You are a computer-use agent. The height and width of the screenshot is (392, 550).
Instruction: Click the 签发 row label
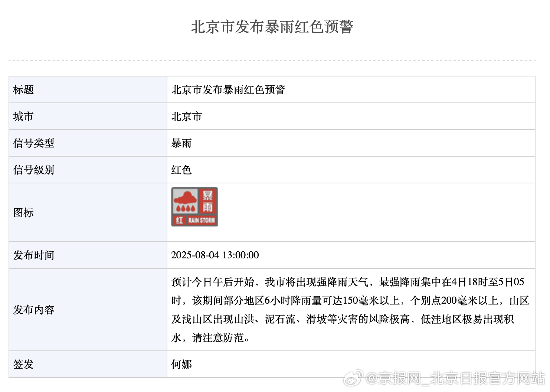click(x=23, y=365)
